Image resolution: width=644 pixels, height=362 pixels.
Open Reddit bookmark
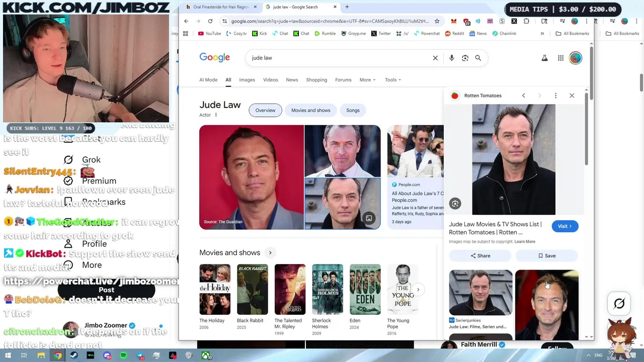[x=454, y=34]
